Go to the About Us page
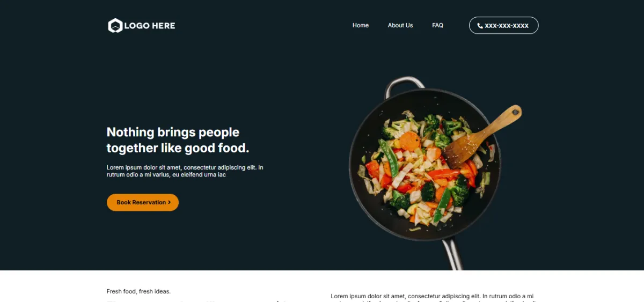The width and height of the screenshot is (644, 302). click(x=400, y=25)
